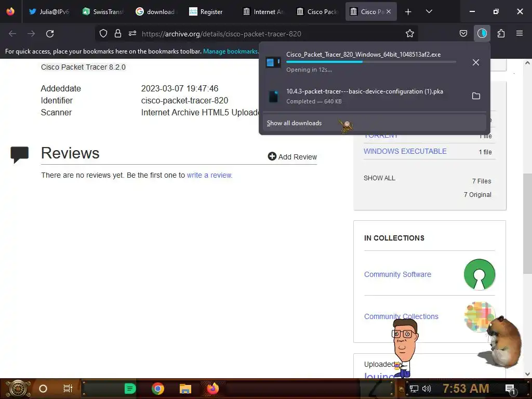Open the Firefox application menu
Viewport: 532px width, 399px height.
point(520,34)
